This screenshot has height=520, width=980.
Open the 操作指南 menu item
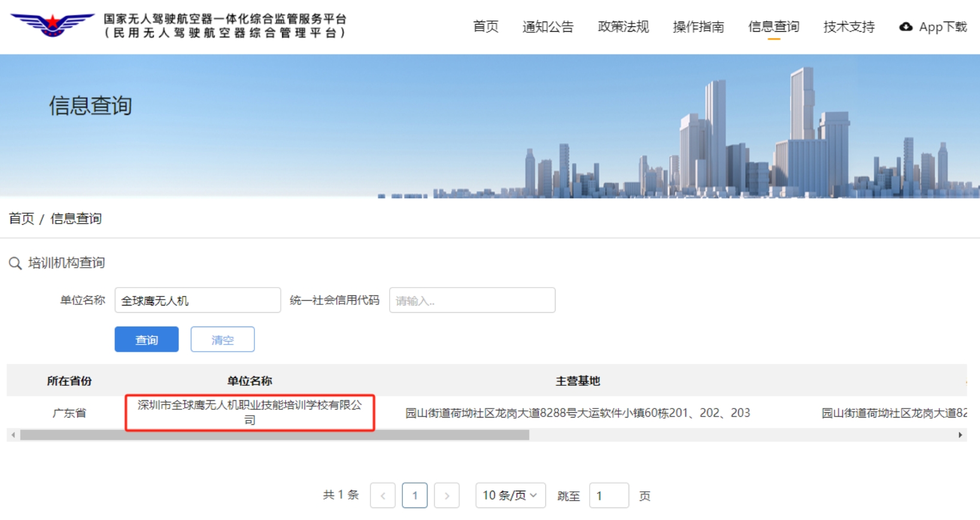click(698, 27)
